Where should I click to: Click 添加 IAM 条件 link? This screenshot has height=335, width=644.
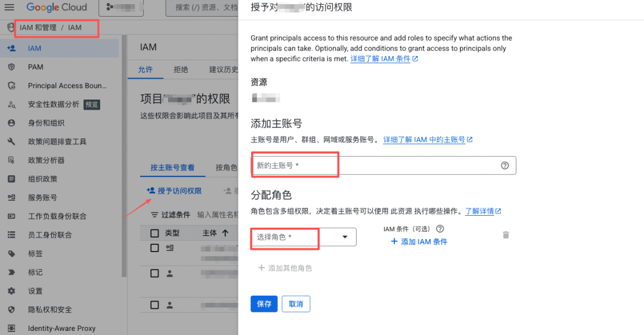(419, 242)
